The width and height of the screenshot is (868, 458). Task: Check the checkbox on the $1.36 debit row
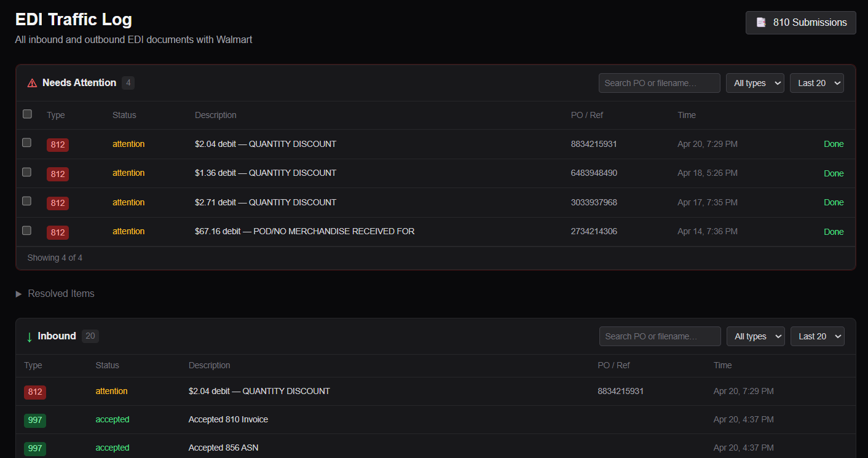pyautogui.click(x=26, y=172)
